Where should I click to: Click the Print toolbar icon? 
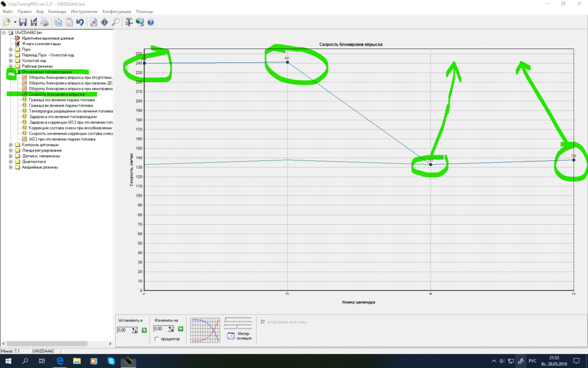click(x=45, y=22)
